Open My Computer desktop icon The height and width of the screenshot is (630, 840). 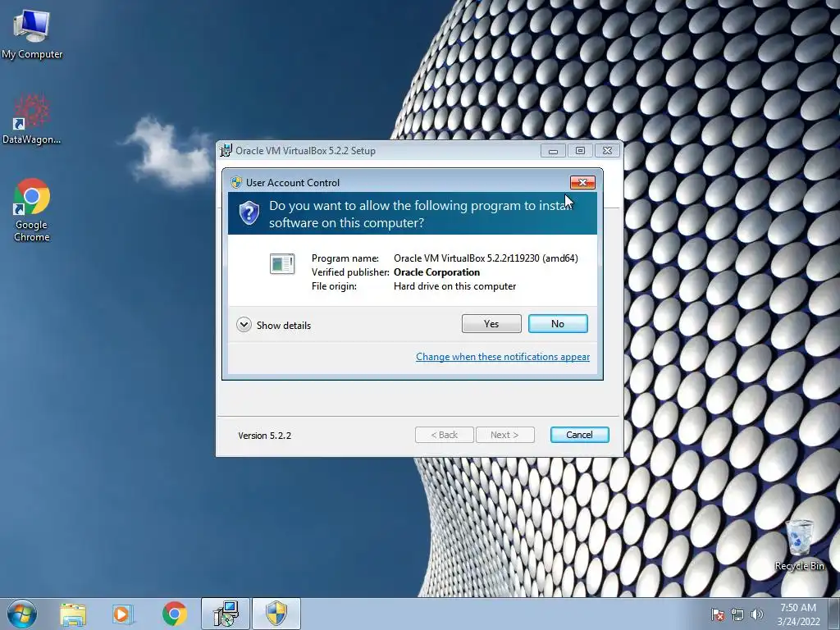32,34
